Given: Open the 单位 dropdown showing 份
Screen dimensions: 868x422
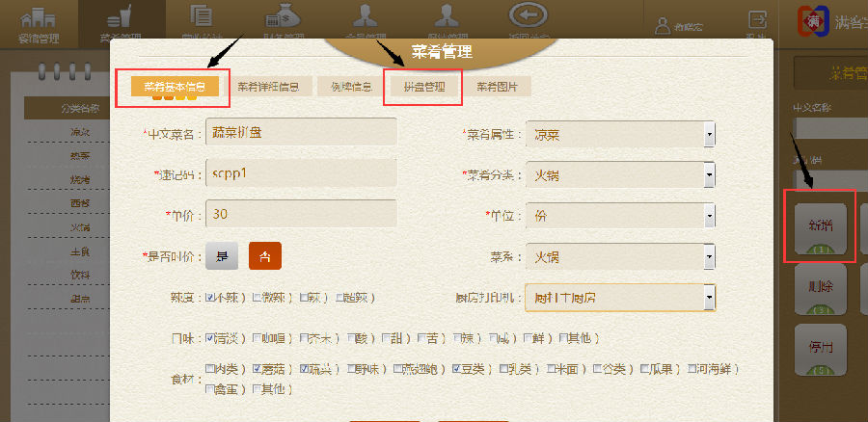Looking at the screenshot, I should [x=620, y=216].
